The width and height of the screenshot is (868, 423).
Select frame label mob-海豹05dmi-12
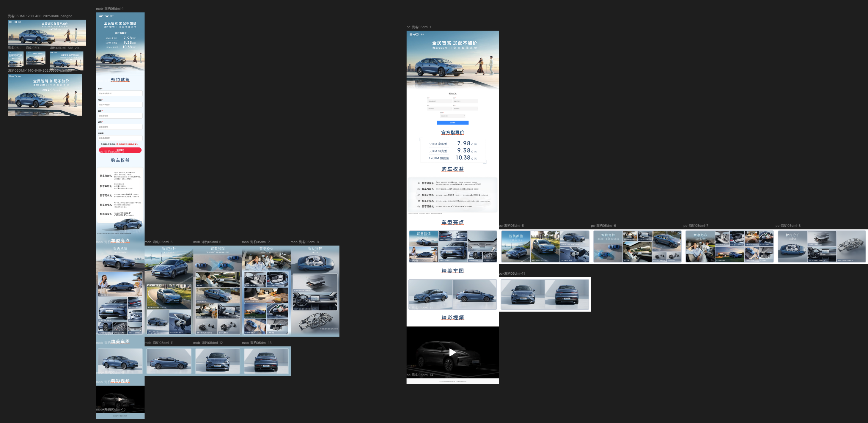coord(208,343)
